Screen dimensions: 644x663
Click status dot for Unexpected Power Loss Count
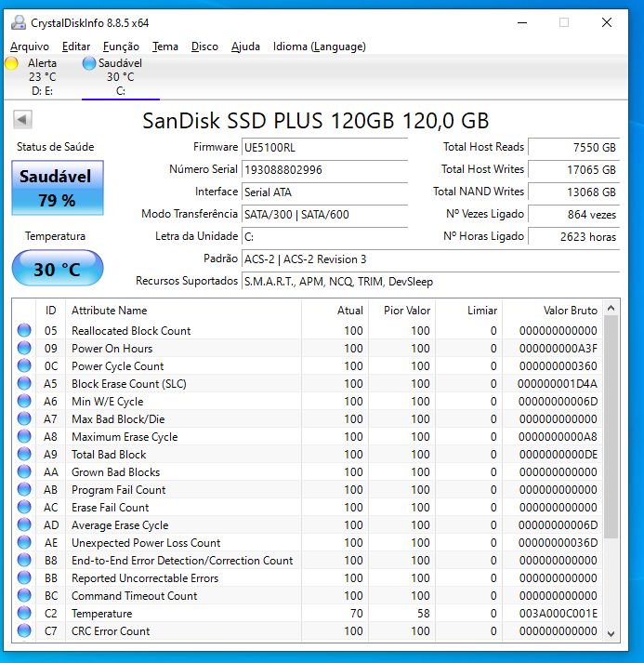(x=24, y=542)
